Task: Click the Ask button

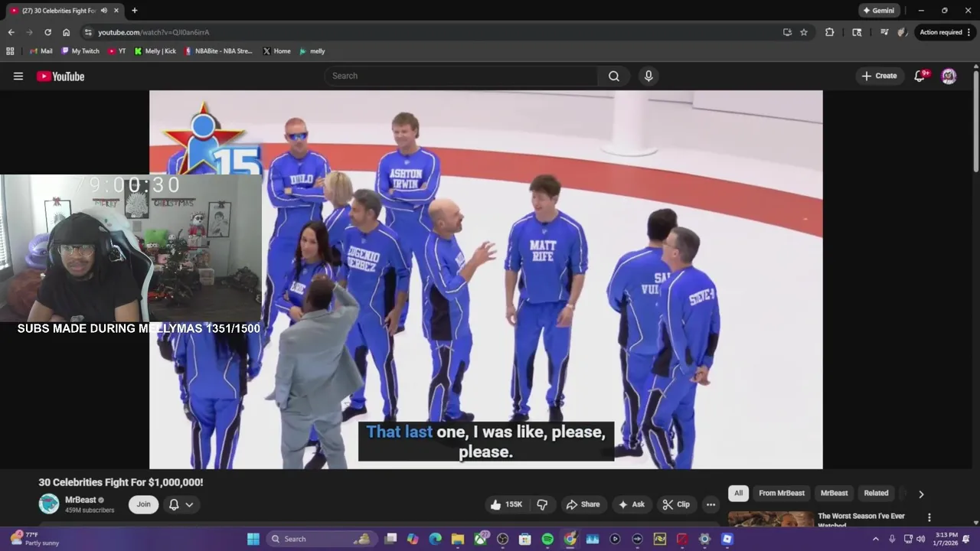Action: point(632,504)
